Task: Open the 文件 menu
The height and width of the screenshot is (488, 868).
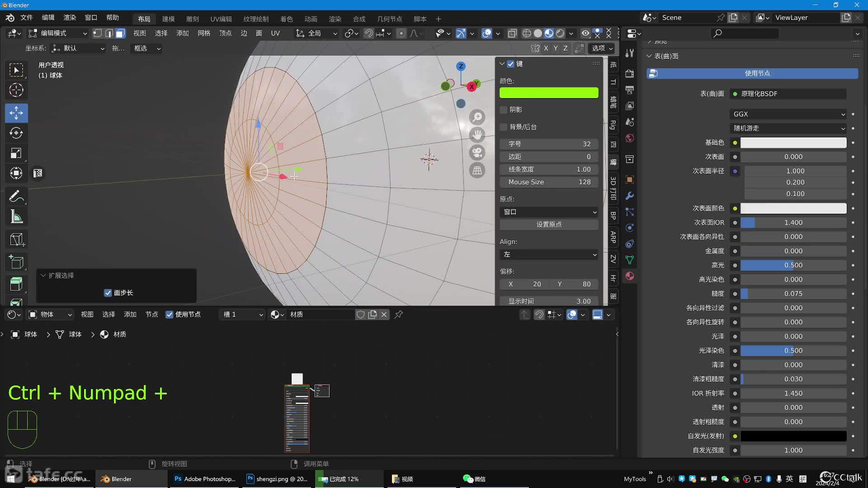Action: 27,18
